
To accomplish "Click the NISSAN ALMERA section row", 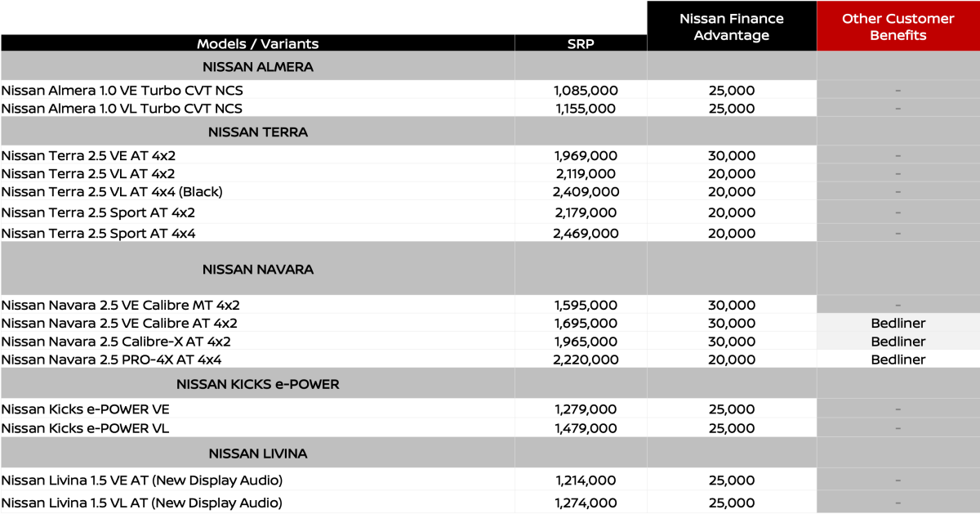I will tap(257, 66).
